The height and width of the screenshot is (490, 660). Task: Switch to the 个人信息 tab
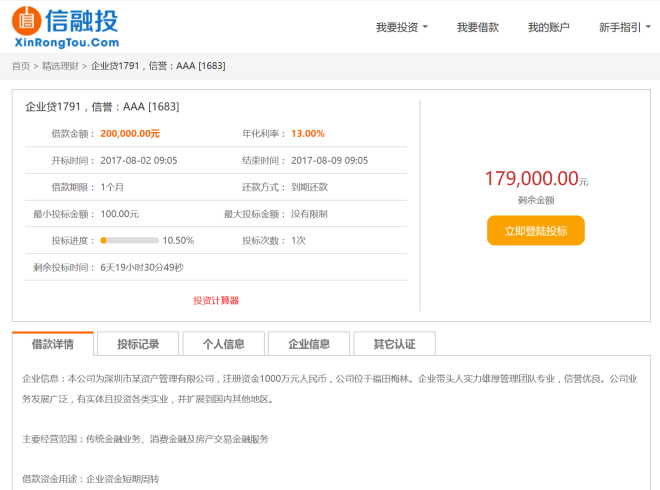(224, 344)
